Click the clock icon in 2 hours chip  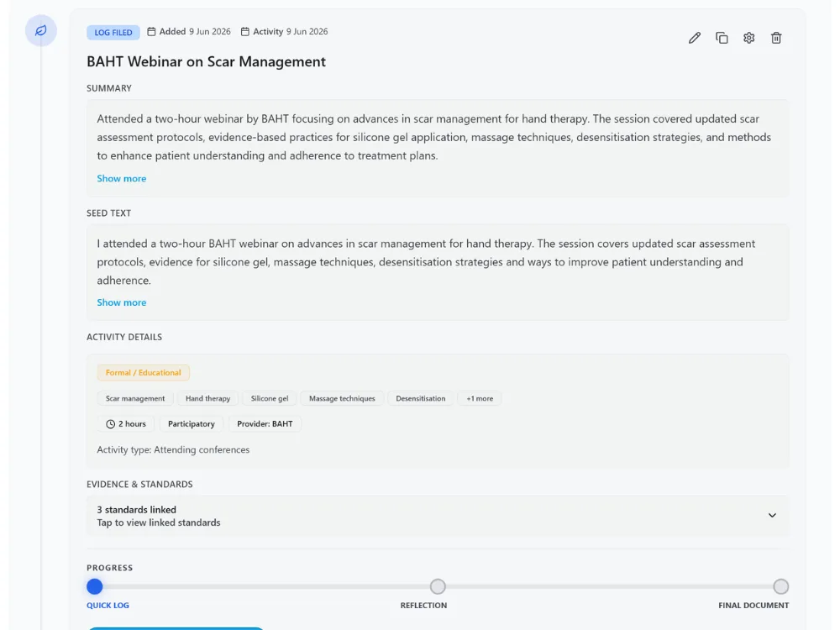(110, 423)
